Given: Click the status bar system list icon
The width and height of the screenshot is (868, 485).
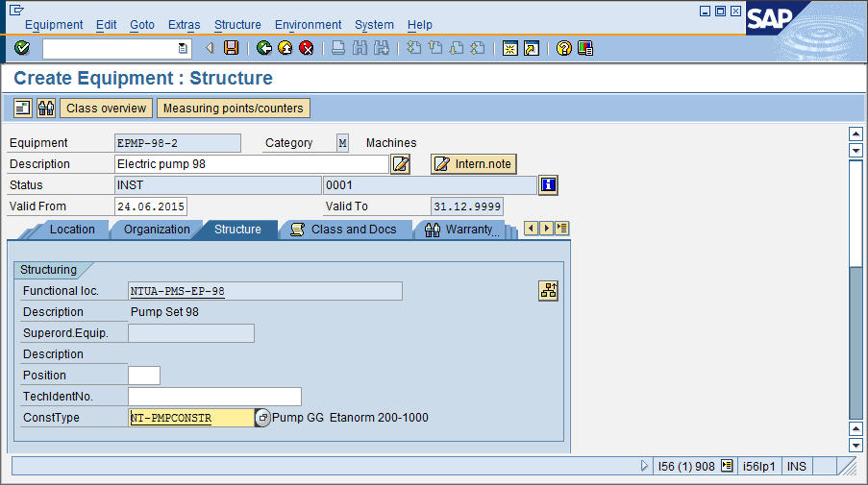Looking at the screenshot, I should (x=727, y=466).
